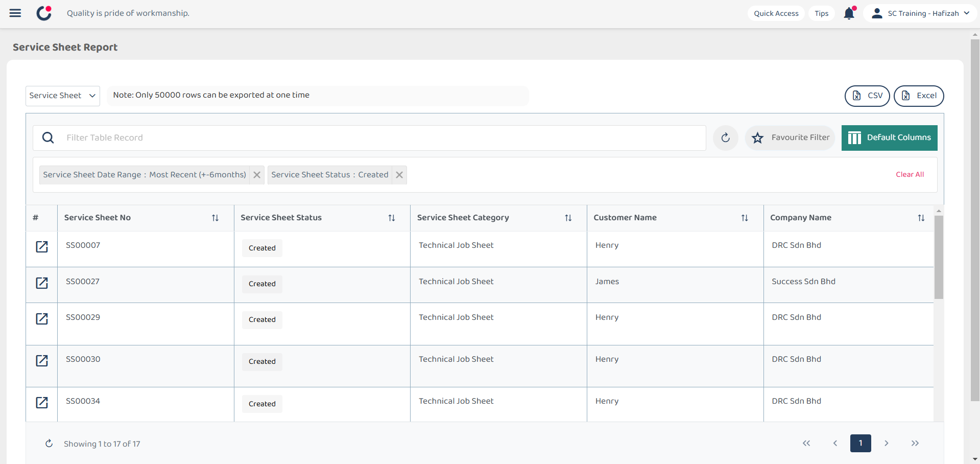Focus the Filter Table Record search field
This screenshot has width=980, height=464.
point(369,138)
